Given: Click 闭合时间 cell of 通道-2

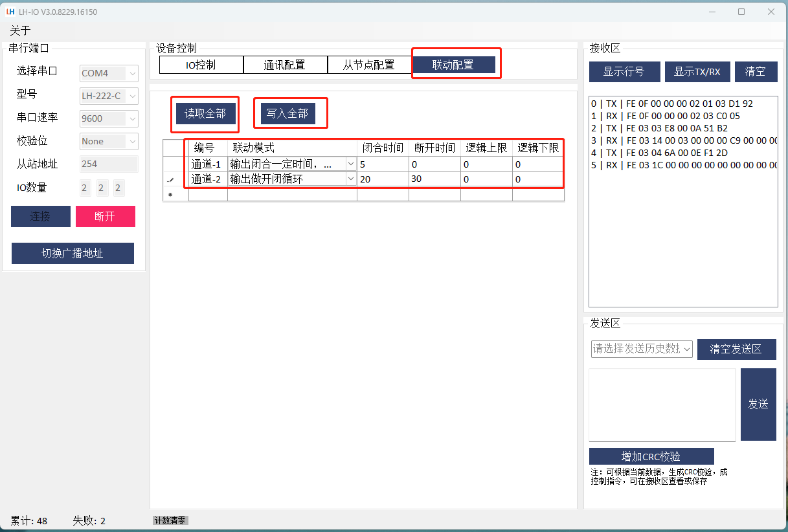Looking at the screenshot, I should pos(382,179).
